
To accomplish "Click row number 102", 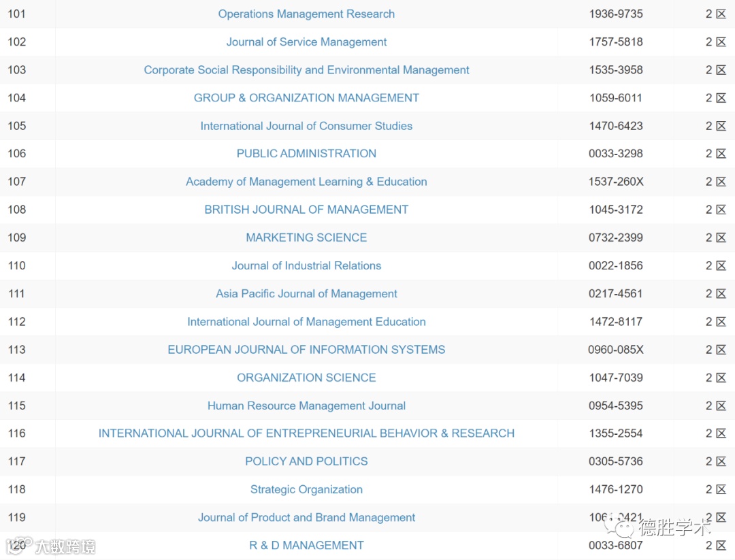I will pyautogui.click(x=16, y=42).
